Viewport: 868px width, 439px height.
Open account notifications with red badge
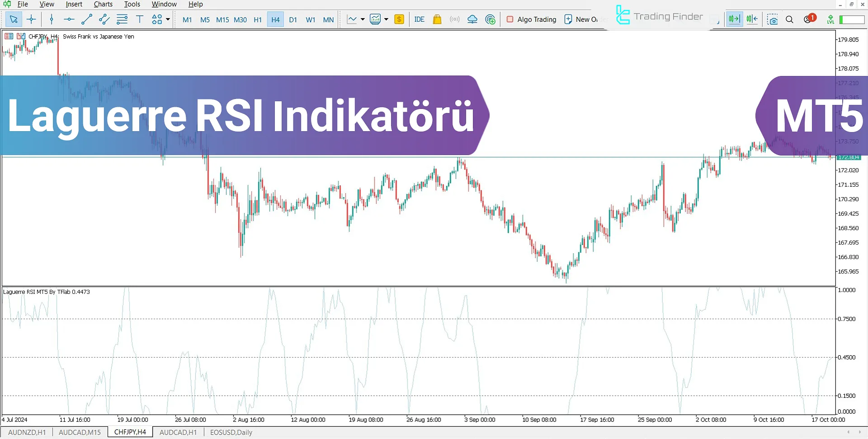click(x=809, y=19)
